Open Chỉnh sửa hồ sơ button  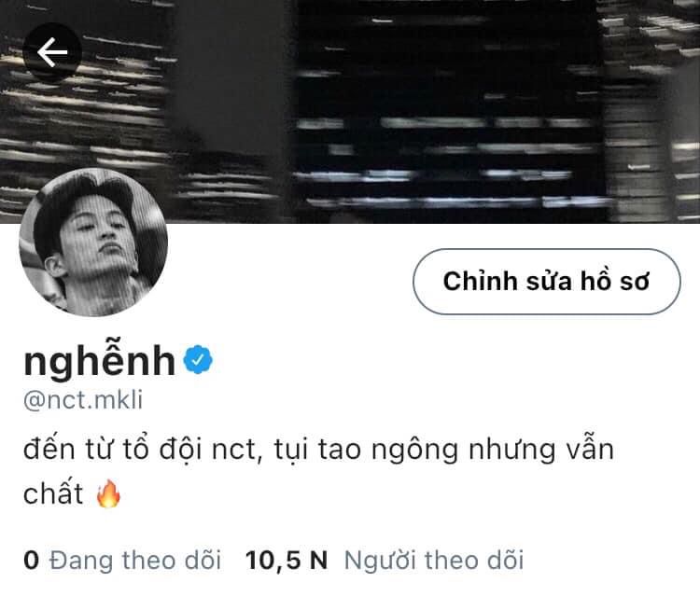tap(546, 282)
